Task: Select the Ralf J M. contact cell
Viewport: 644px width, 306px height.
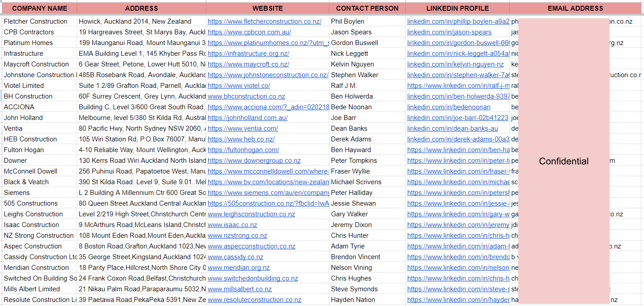Action: point(367,86)
